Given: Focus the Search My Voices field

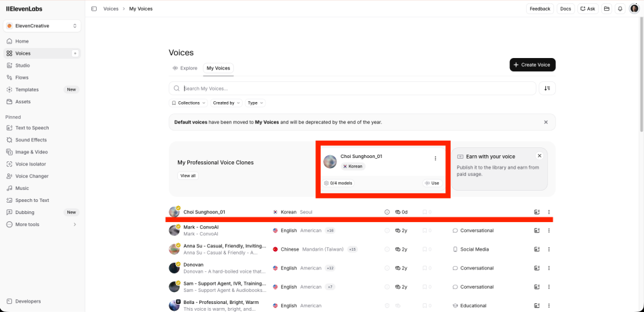Looking at the screenshot, I should [353, 88].
